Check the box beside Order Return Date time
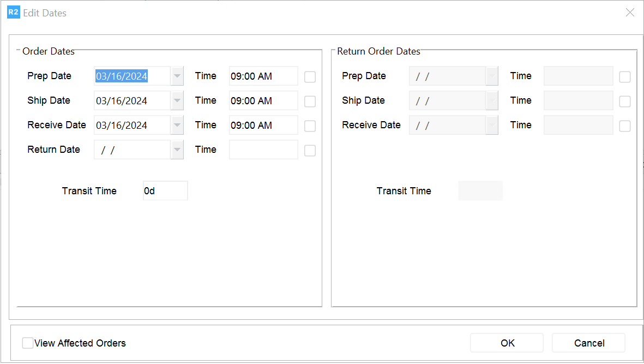This screenshot has width=644, height=364. (x=310, y=151)
